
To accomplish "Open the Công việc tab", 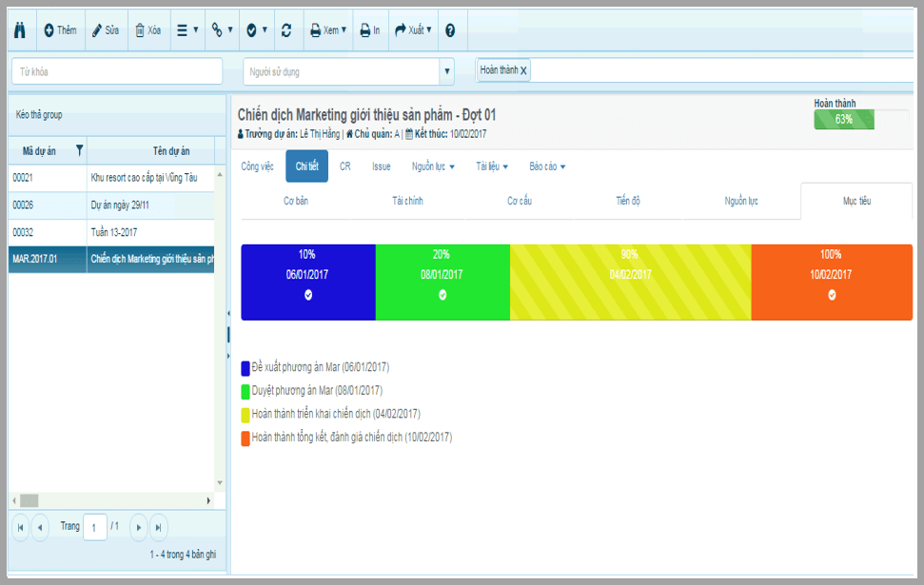I will tap(257, 166).
